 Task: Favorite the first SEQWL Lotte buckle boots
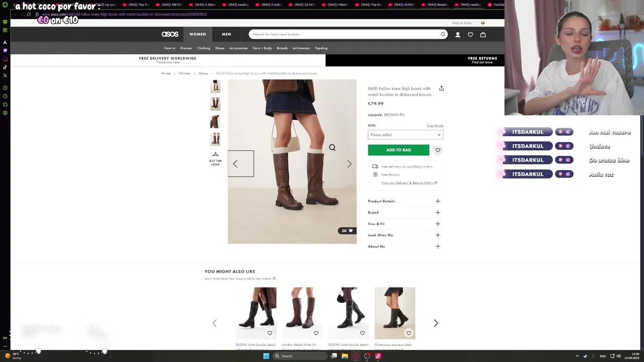coord(270,333)
